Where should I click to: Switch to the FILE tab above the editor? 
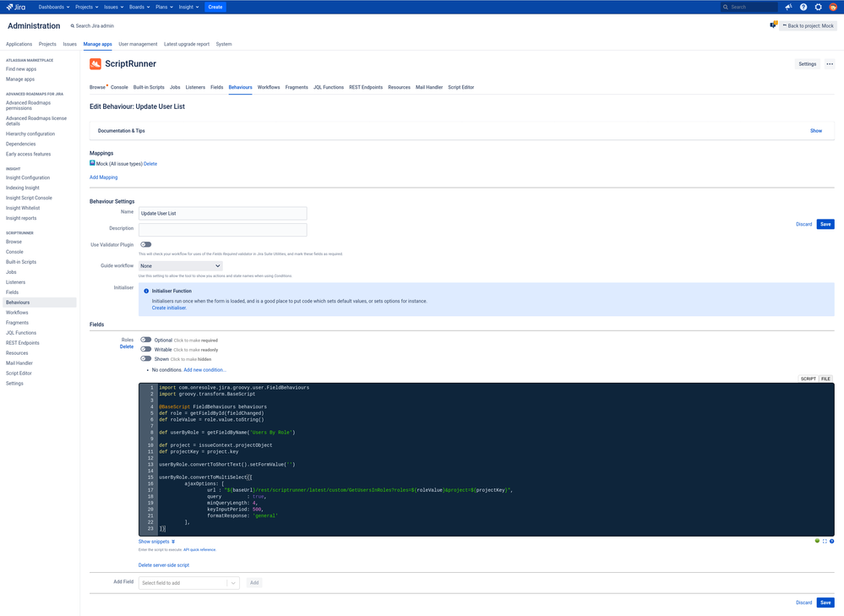[x=825, y=379]
